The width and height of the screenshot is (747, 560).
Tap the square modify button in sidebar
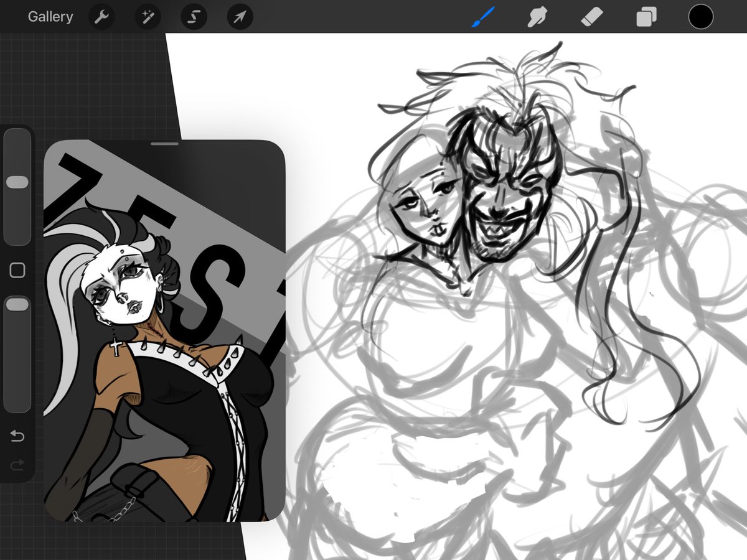17,270
